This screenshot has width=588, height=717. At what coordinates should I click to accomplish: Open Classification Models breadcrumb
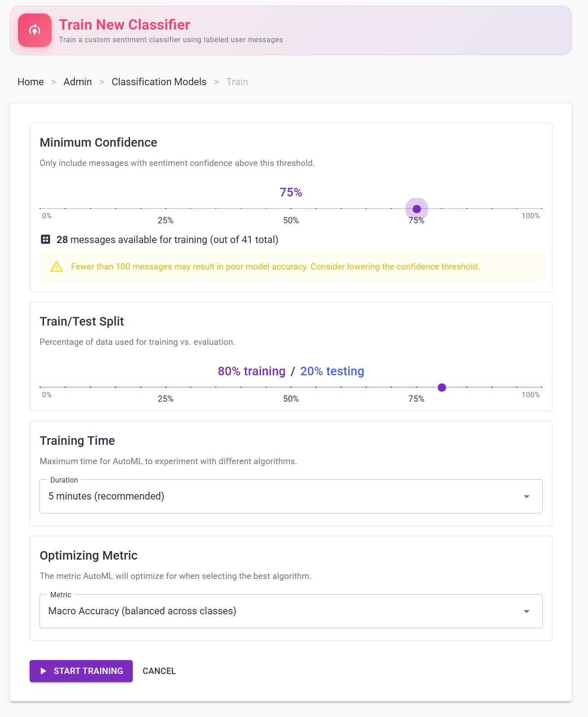[x=159, y=82]
